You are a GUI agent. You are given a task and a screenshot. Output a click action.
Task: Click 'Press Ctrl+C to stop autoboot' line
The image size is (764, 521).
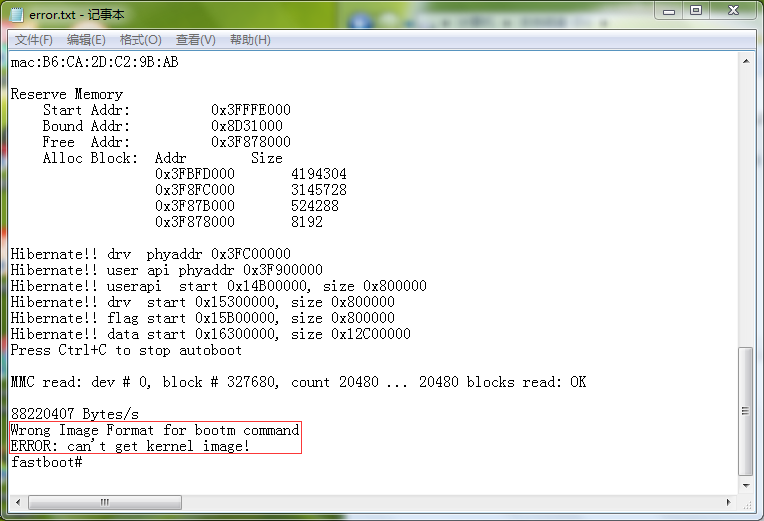[126, 350]
